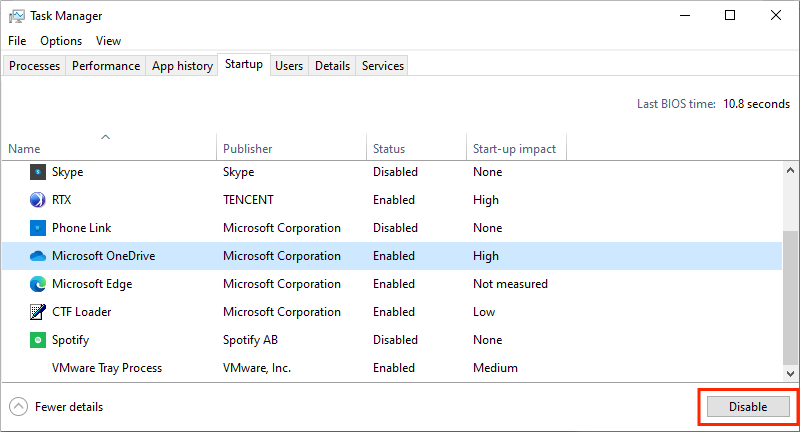Switch to the Users tab
Viewport: 800px width, 432px height.
(289, 66)
